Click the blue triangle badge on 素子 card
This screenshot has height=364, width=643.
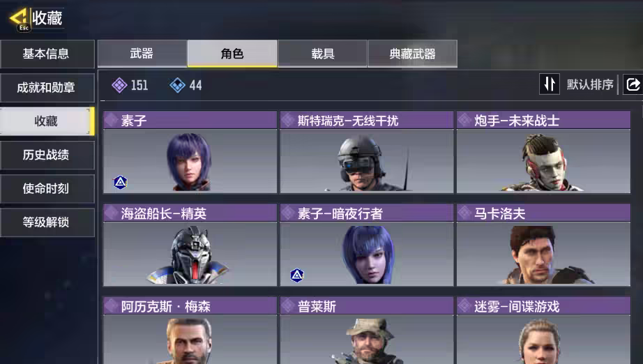[x=120, y=182]
